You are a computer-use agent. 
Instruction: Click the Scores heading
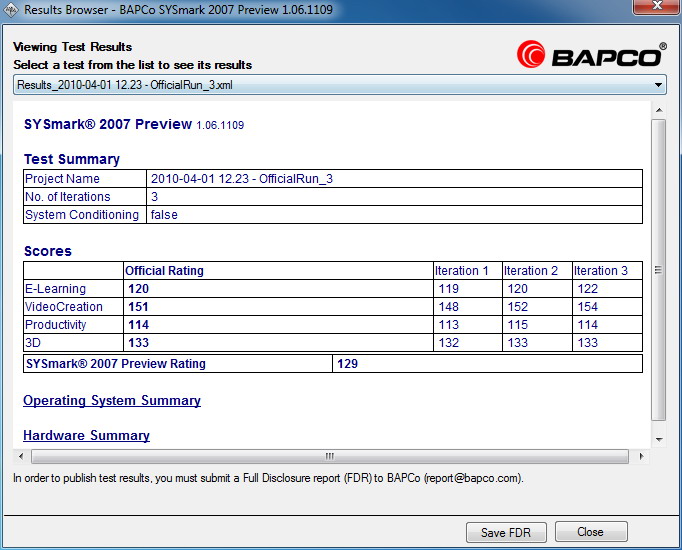(48, 251)
